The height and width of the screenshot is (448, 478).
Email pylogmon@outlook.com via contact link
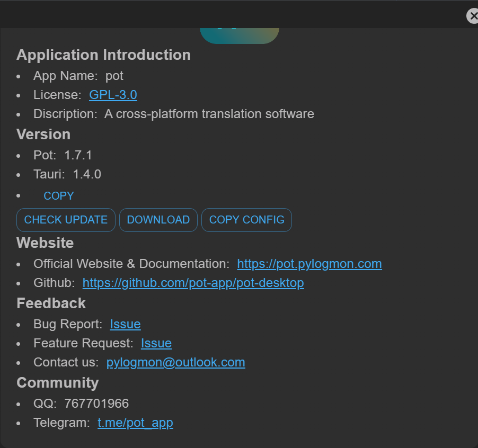[x=175, y=362]
